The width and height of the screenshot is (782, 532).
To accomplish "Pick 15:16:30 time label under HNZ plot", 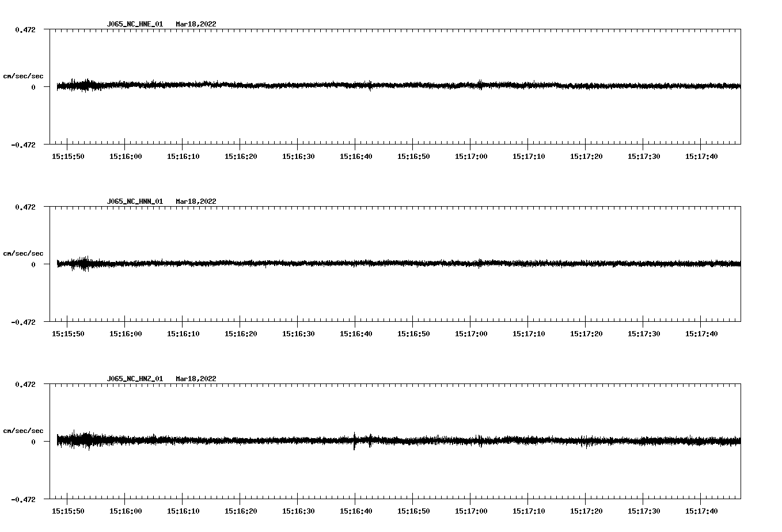I will coord(298,511).
